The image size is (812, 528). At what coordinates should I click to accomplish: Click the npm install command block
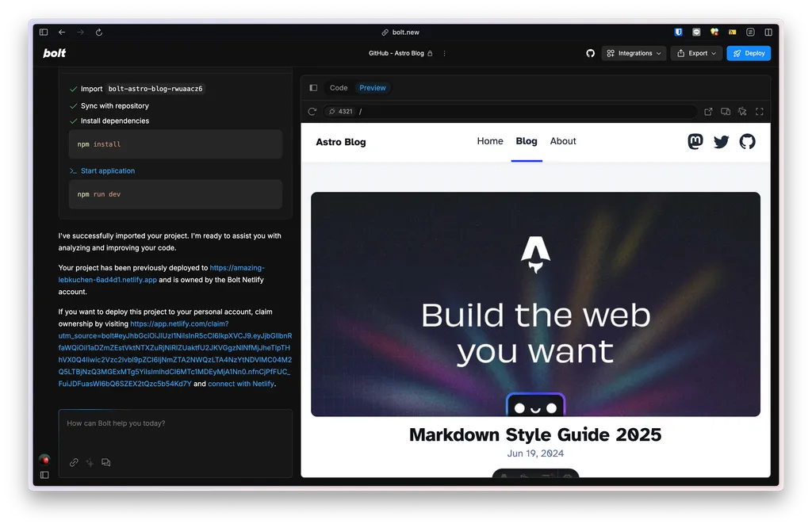pyautogui.click(x=175, y=144)
